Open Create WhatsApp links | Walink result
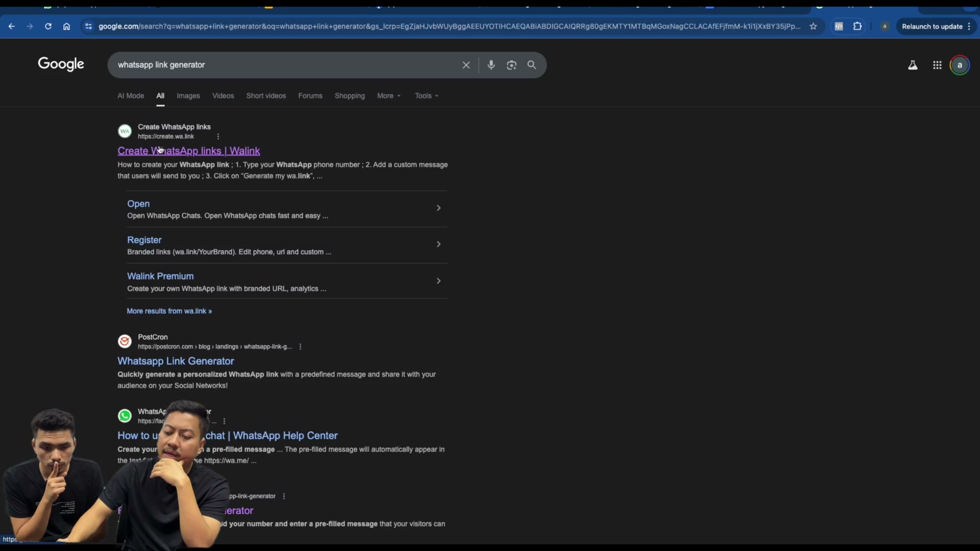 pyautogui.click(x=189, y=151)
